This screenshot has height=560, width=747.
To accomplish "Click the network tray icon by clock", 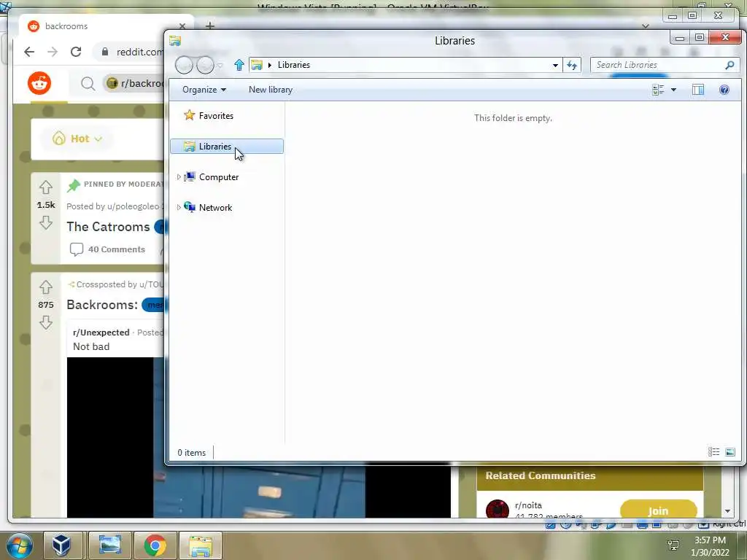I will click(x=673, y=545).
